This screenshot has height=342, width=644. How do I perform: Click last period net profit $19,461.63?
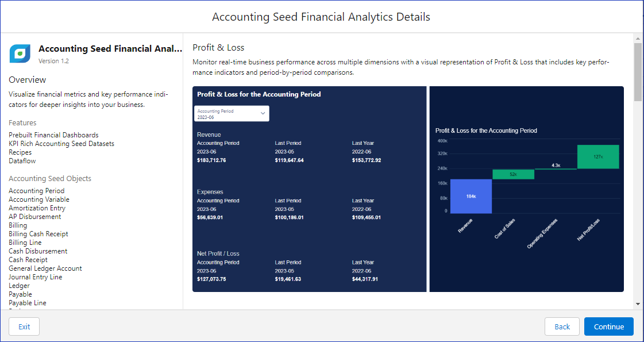[x=288, y=279]
